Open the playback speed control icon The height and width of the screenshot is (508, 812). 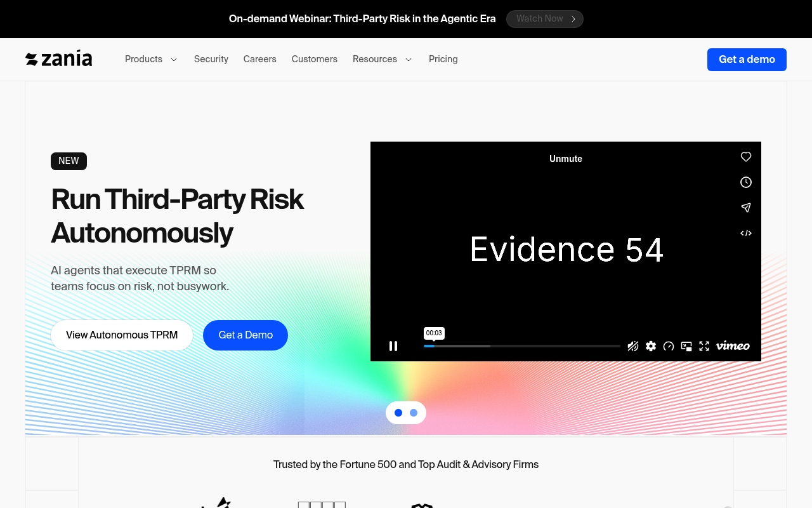coord(669,346)
